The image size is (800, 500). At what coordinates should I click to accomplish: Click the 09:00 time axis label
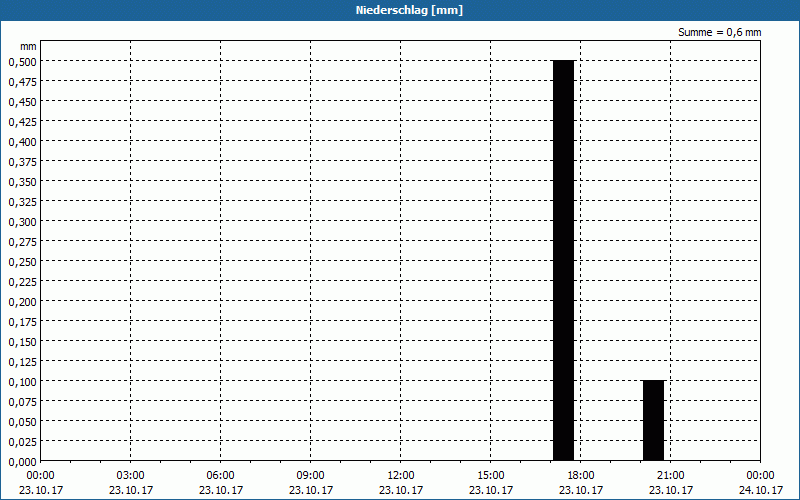311,476
